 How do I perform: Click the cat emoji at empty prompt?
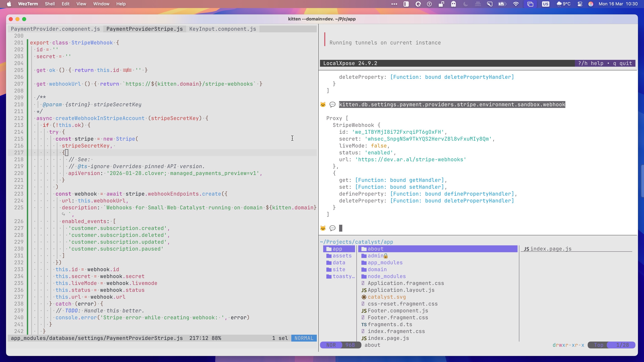pyautogui.click(x=323, y=228)
